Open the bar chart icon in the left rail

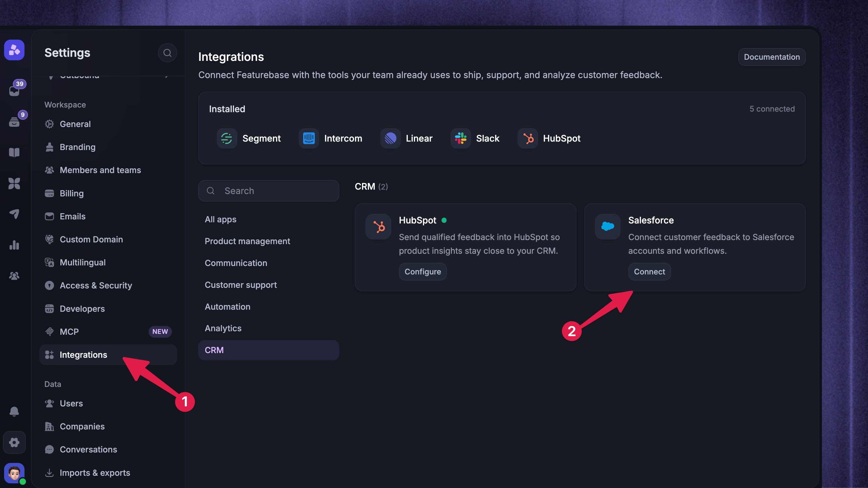pyautogui.click(x=14, y=245)
